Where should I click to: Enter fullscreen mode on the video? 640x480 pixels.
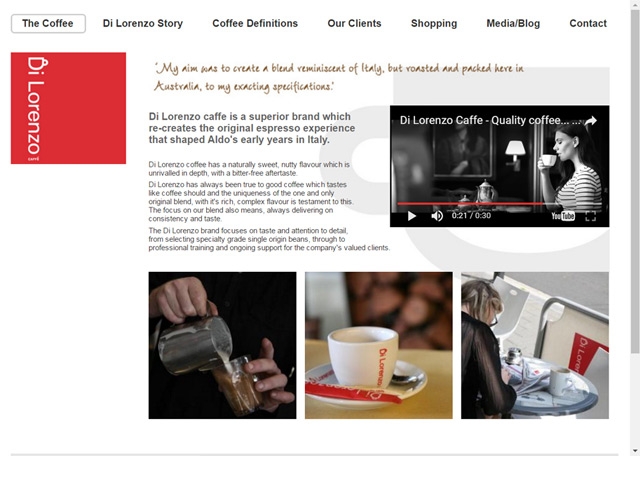click(x=591, y=216)
